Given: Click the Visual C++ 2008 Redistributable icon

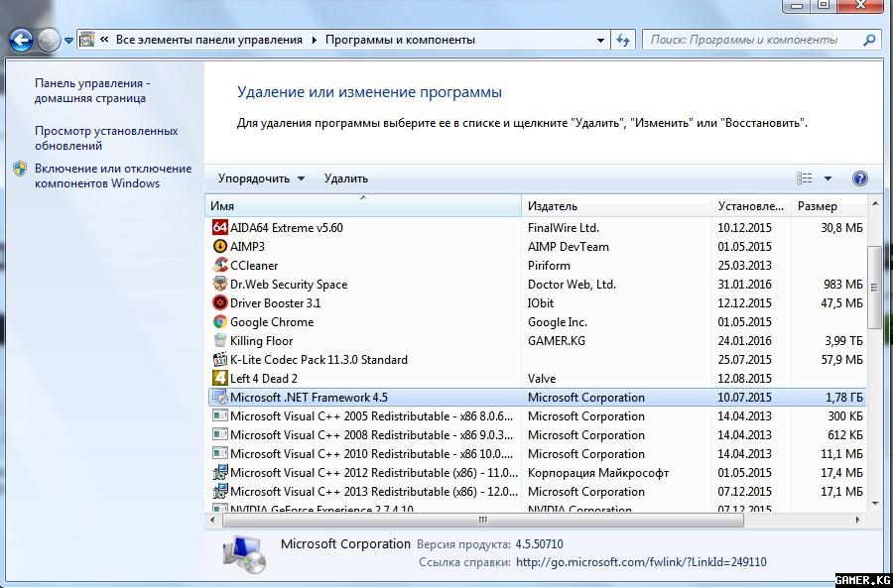Looking at the screenshot, I should [x=220, y=435].
